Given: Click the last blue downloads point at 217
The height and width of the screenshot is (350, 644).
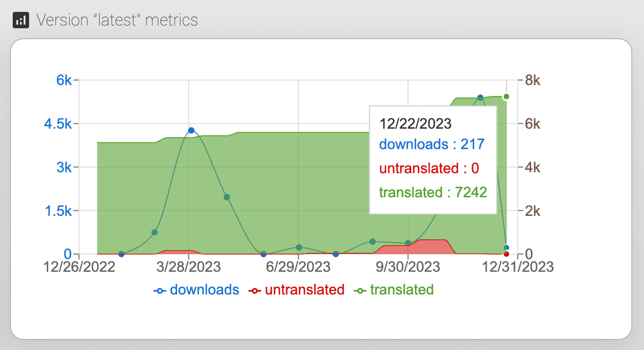Looking at the screenshot, I should click(x=507, y=247).
